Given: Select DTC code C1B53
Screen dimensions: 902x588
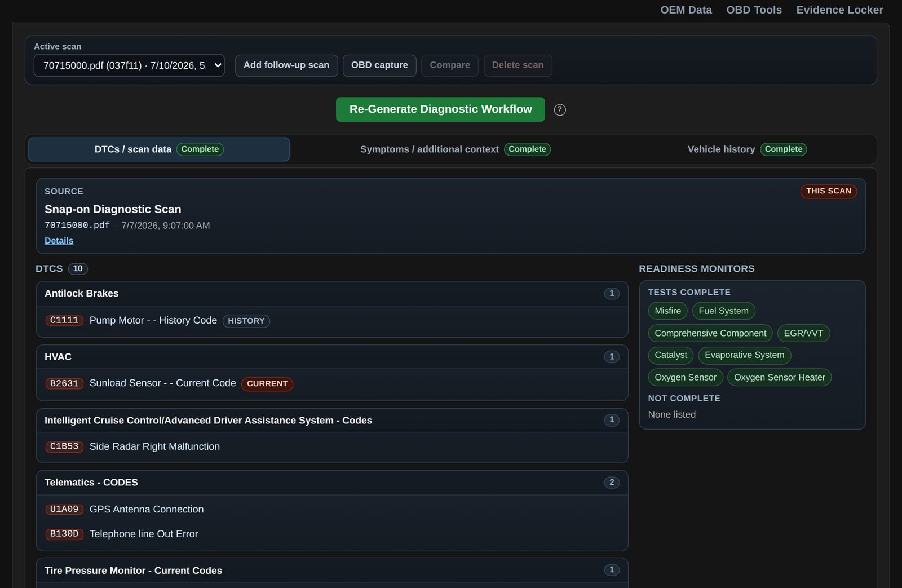Looking at the screenshot, I should point(64,446).
